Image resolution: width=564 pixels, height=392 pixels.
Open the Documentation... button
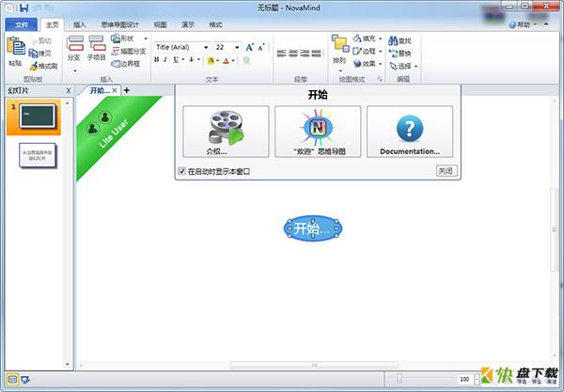[x=410, y=132]
